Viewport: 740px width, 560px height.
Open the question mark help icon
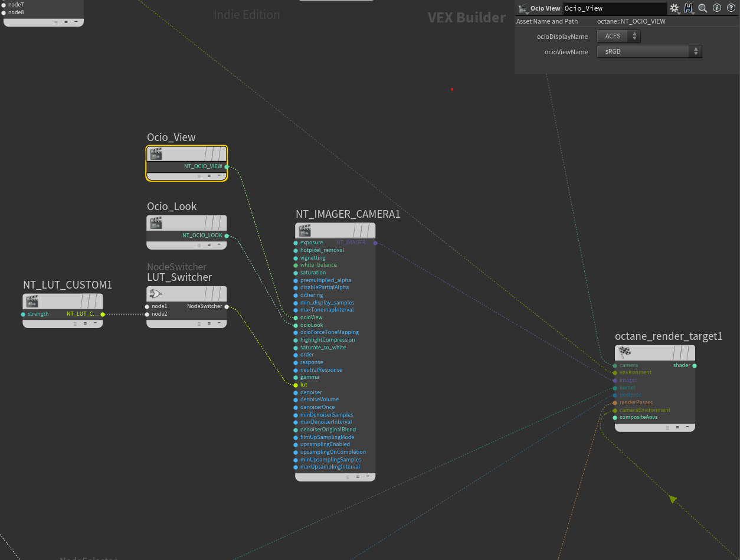pyautogui.click(x=731, y=8)
